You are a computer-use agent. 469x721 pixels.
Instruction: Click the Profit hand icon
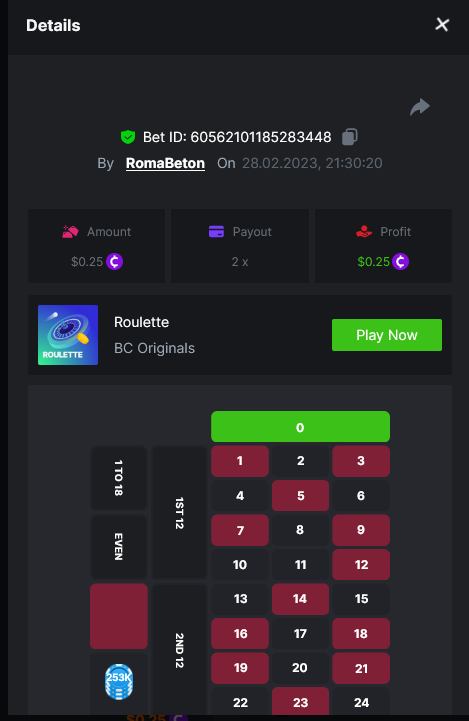click(x=364, y=231)
